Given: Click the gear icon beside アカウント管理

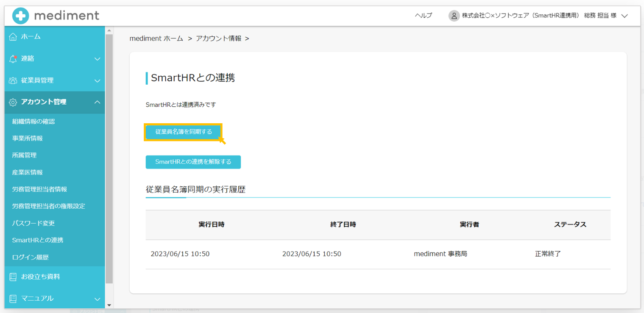Looking at the screenshot, I should [13, 102].
